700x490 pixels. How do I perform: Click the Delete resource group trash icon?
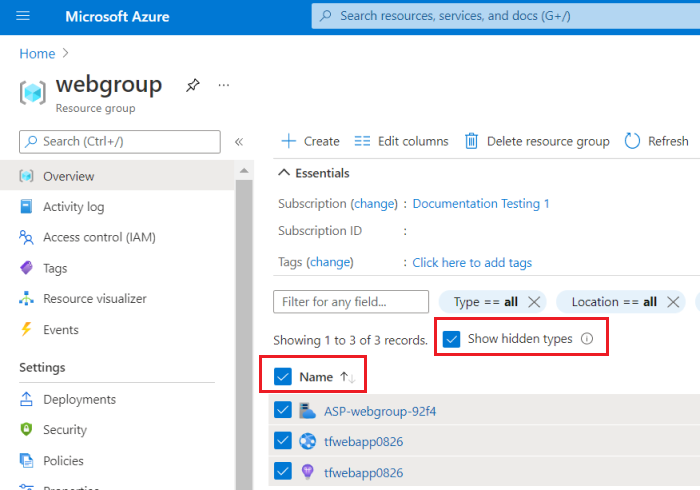471,141
